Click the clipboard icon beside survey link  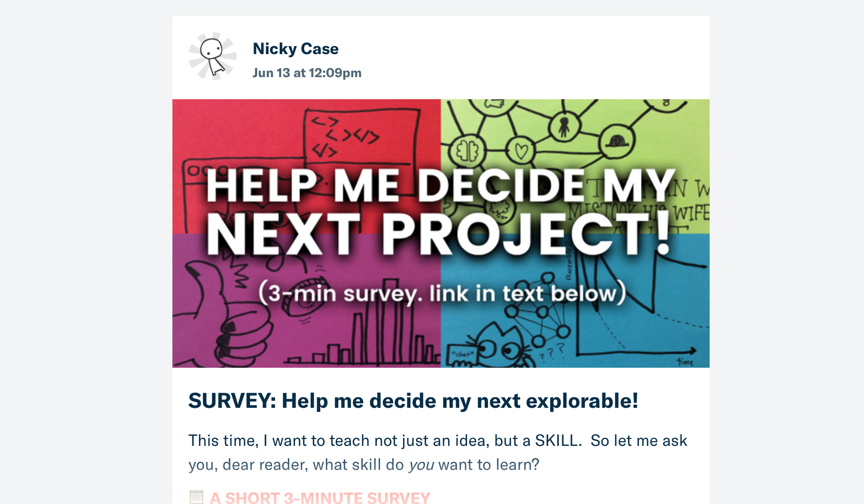click(x=196, y=497)
